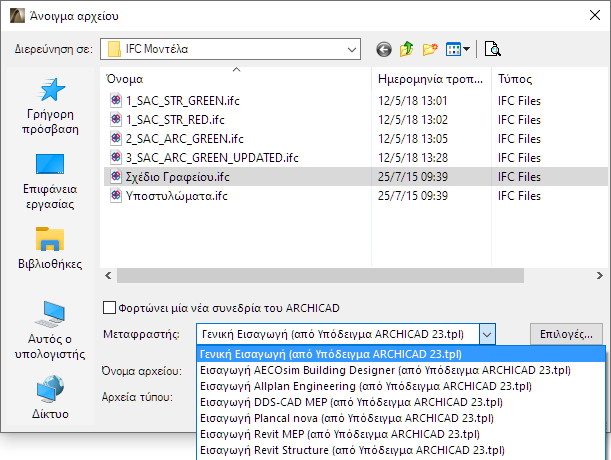
Task: Select Εισαγωγή DDS-CAD MEP option
Action: coord(401,402)
